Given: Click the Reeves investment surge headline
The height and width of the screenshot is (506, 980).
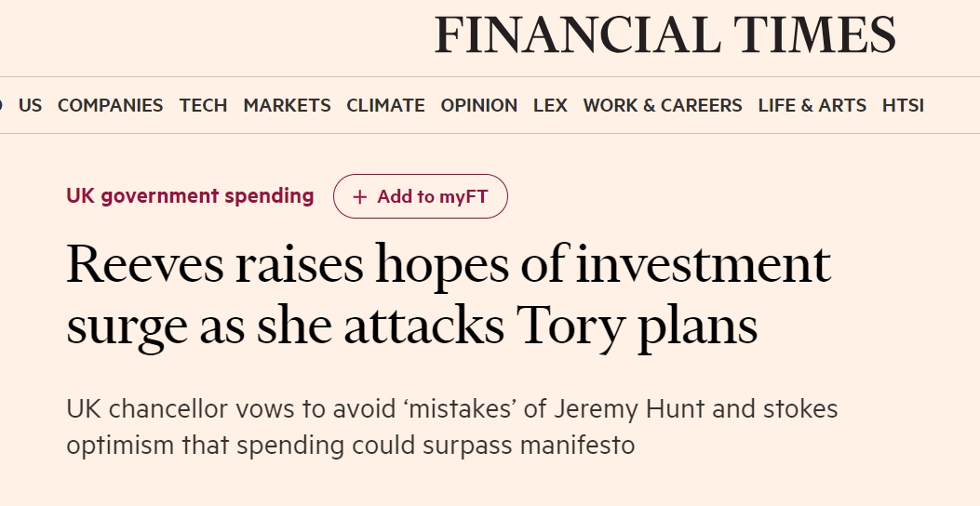Looking at the screenshot, I should coord(447,294).
